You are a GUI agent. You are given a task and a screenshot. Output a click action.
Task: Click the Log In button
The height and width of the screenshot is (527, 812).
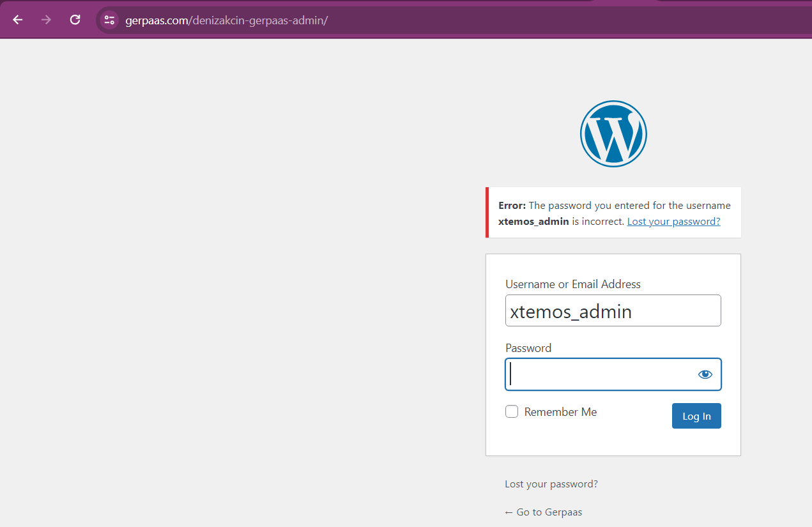click(696, 416)
